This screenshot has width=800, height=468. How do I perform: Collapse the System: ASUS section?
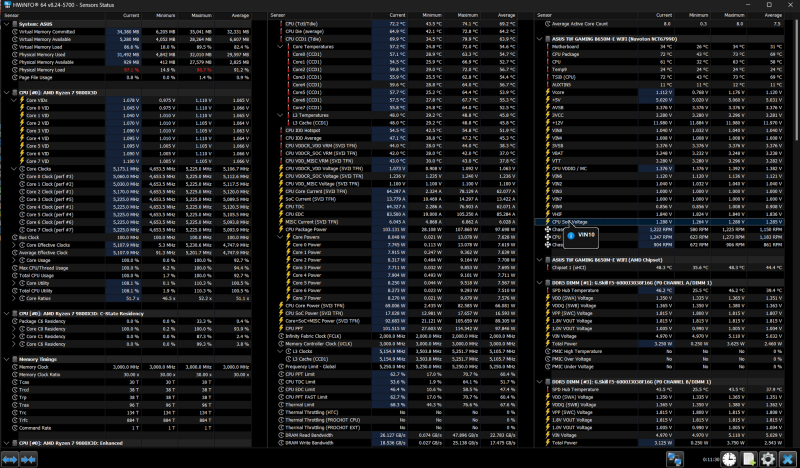(x=7, y=24)
